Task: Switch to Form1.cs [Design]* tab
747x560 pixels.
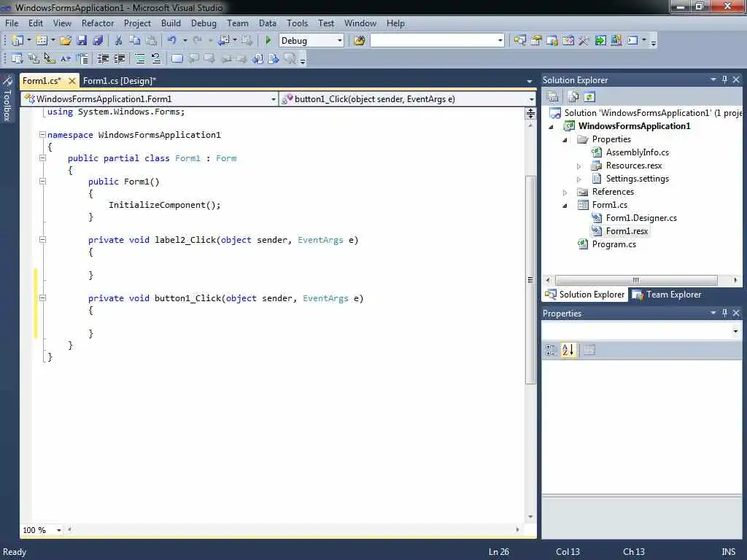Action: (x=120, y=80)
